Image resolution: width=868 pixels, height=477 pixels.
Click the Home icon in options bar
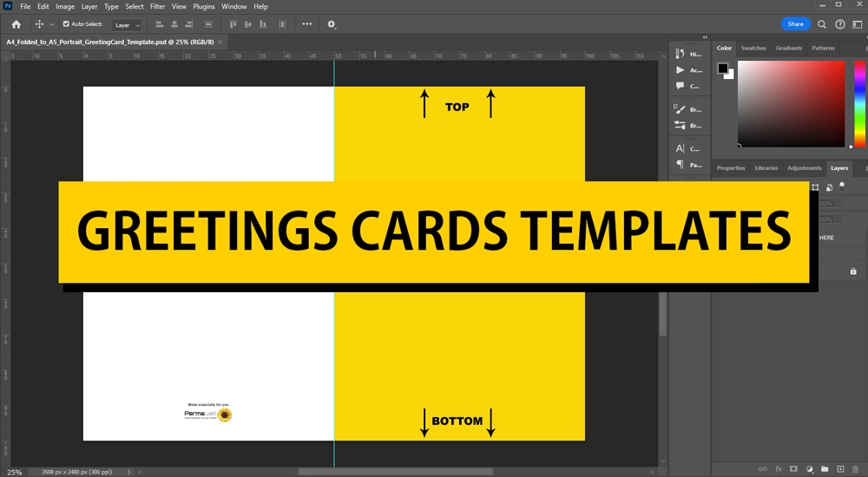click(x=16, y=24)
